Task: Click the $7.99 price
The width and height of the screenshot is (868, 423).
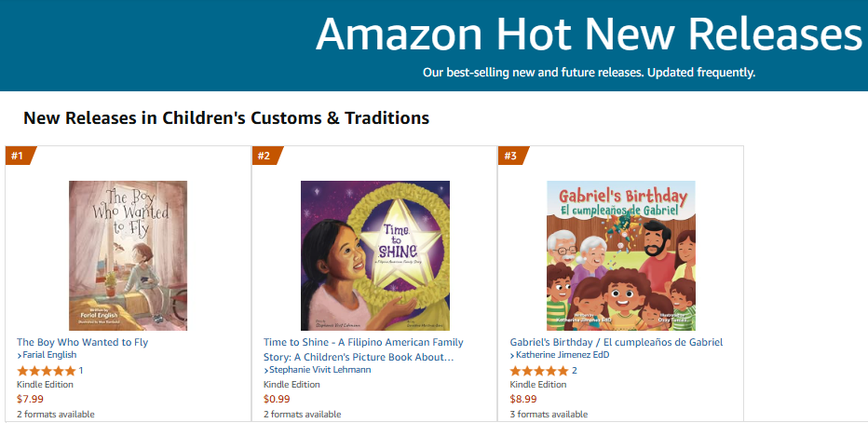Action: coord(31,399)
